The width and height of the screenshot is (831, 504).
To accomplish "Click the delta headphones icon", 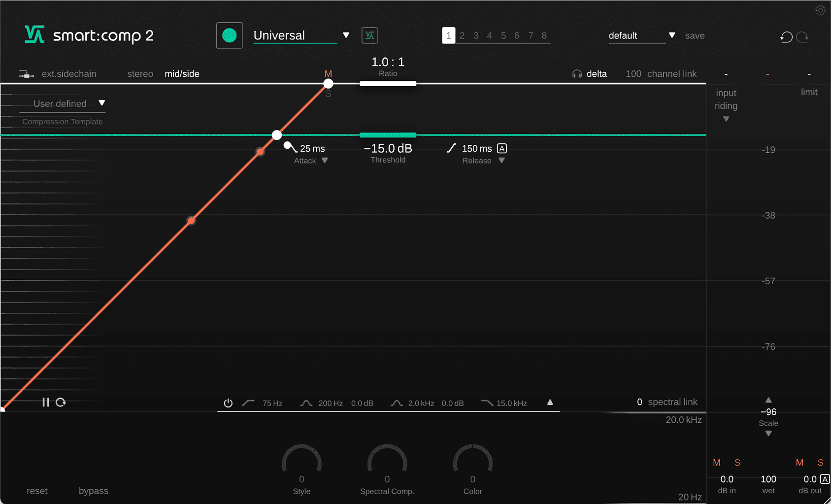I will pyautogui.click(x=577, y=74).
